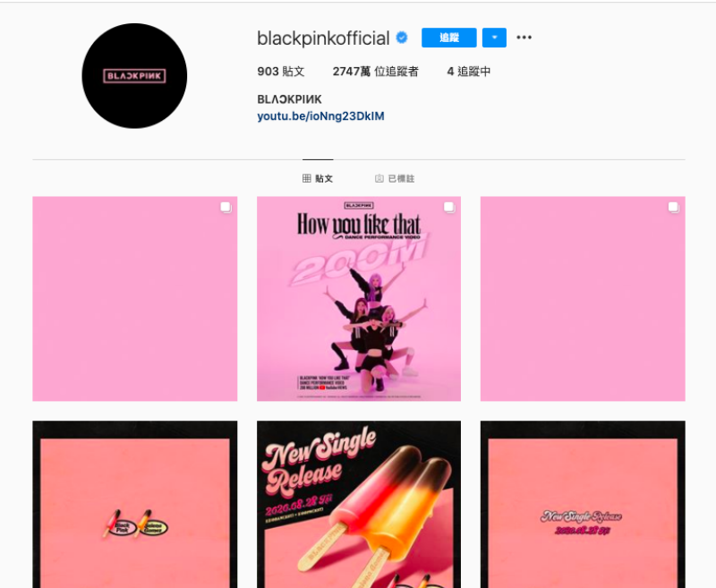Open the How You Like That 200M post
This screenshot has height=588, width=716.
359,299
